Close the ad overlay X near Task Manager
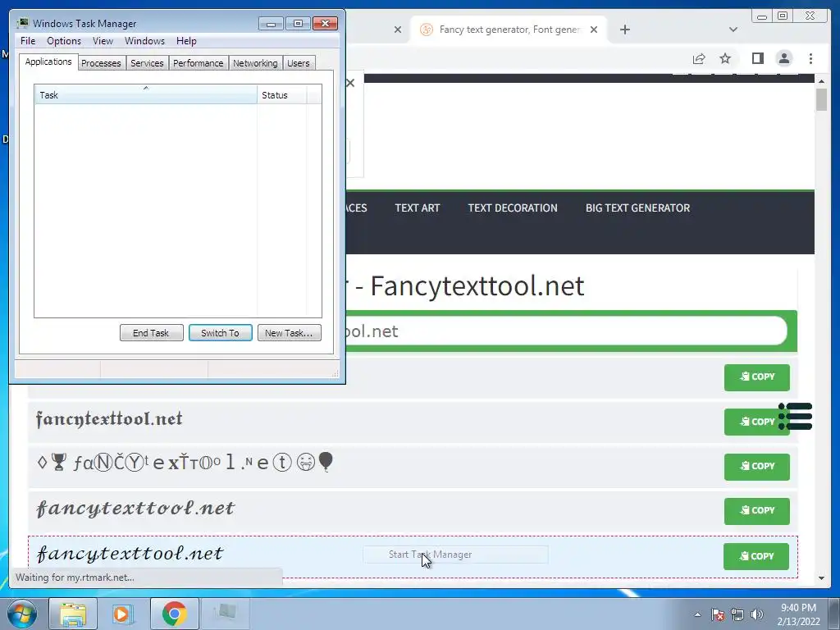Screen dimensions: 840x630 pos(350,83)
